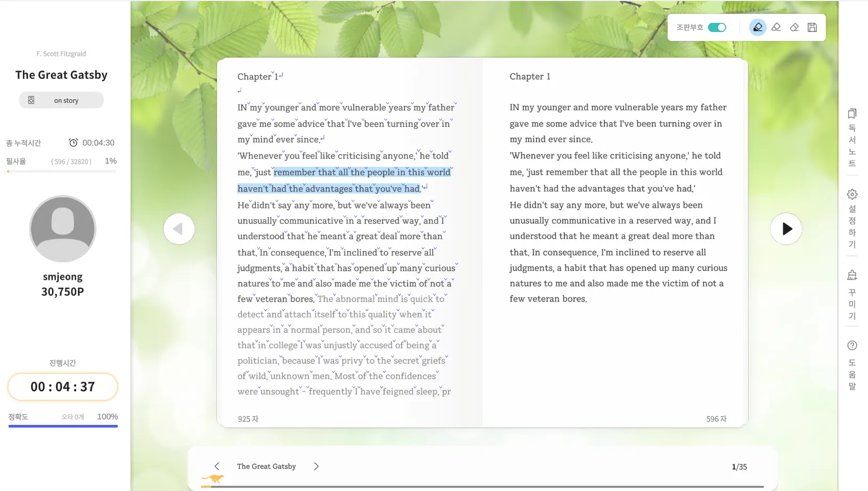The height and width of the screenshot is (491, 868).
Task: Click the next book chevron beside The Great Gatsby
Action: 316,466
